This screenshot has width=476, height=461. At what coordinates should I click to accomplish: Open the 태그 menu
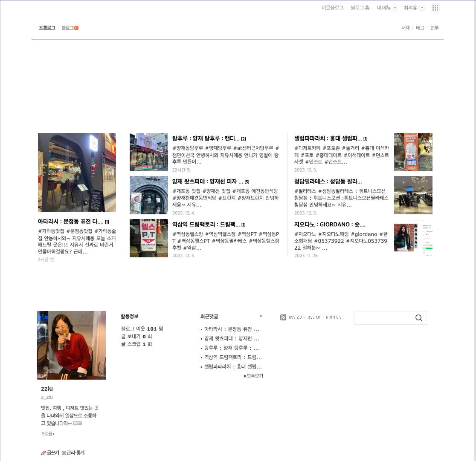(420, 28)
